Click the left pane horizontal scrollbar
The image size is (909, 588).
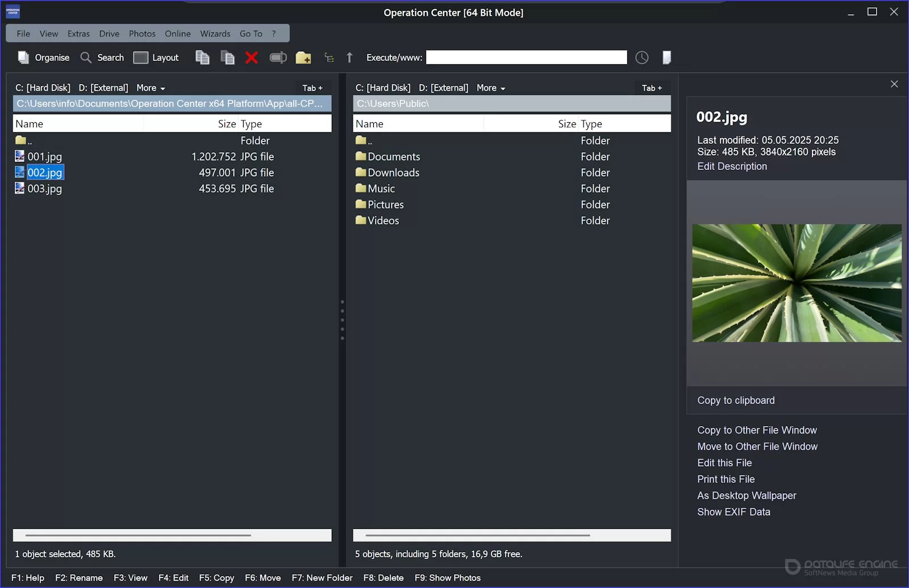click(138, 535)
